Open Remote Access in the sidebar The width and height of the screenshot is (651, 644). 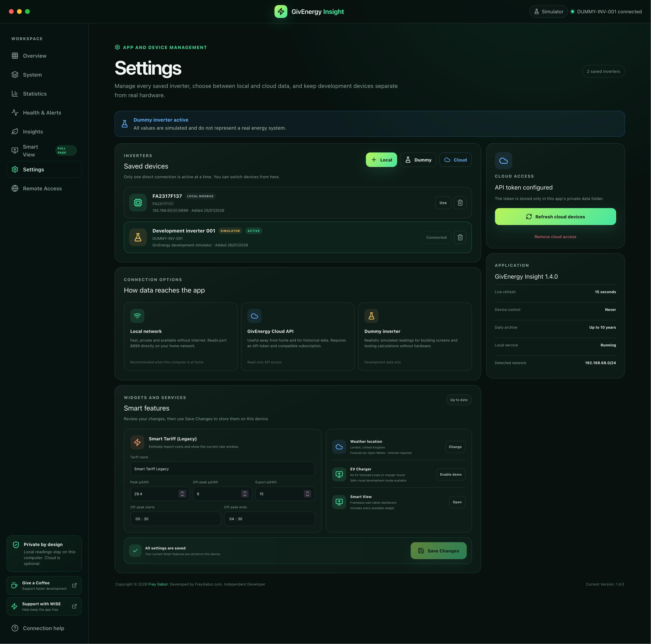click(44, 189)
